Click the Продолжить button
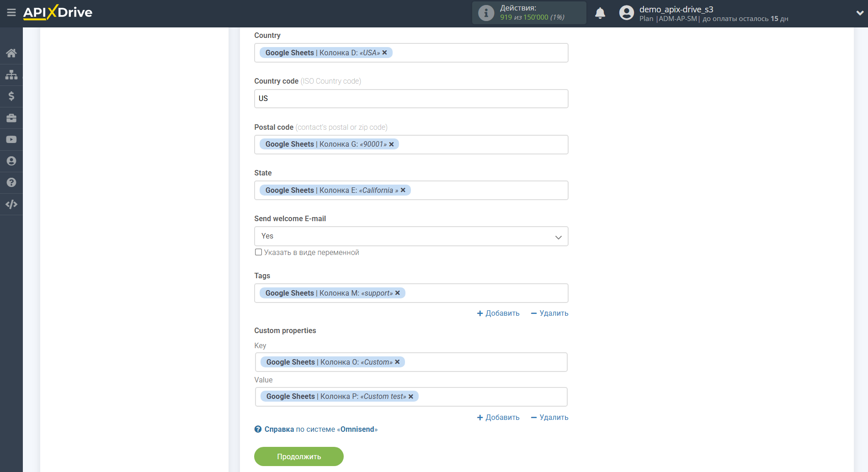Screen dimensions: 868x472 [298, 456]
